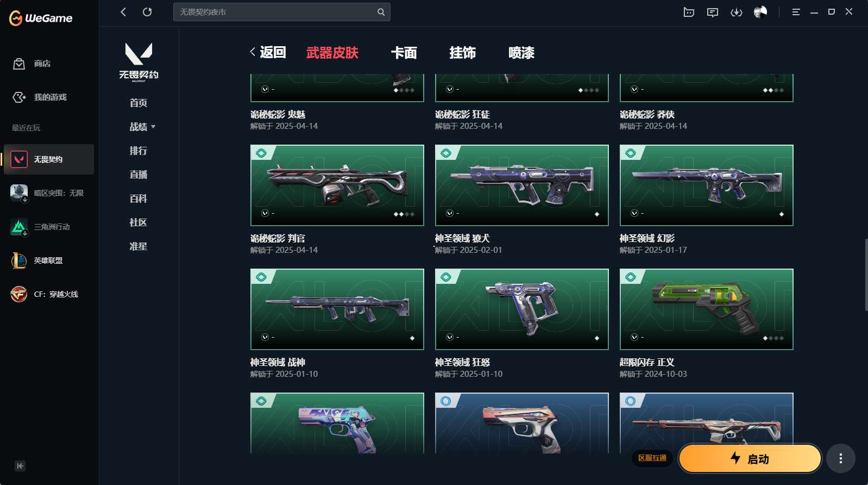Open the three-dot more options beside 启动
The image size is (868, 485).
pos(841,458)
